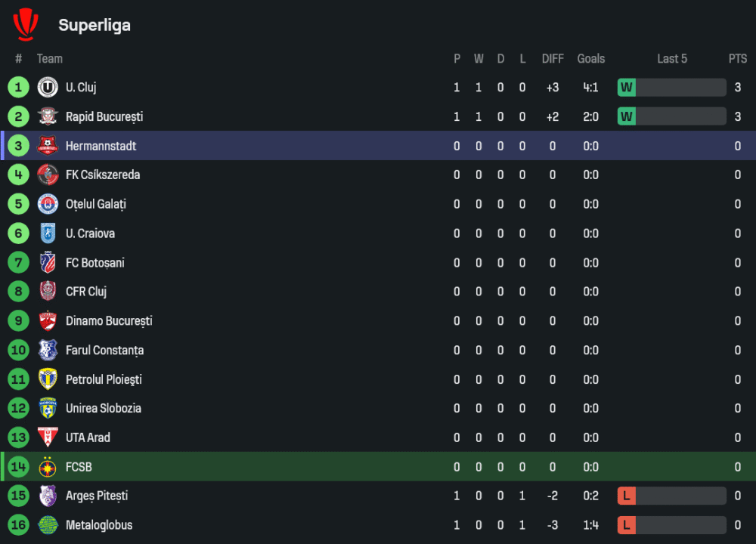This screenshot has width=756, height=544.
Task: Click the Superliga league logo
Action: click(26, 24)
